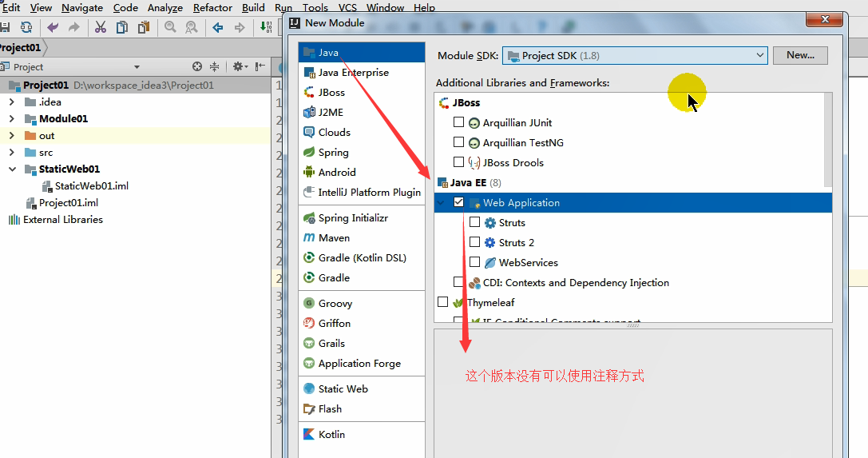Open the Navigate menu

coord(82,7)
